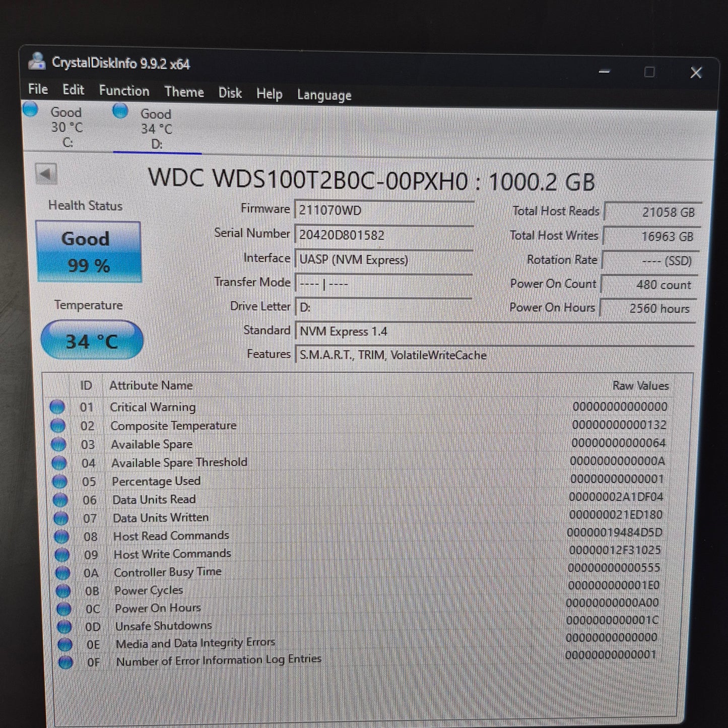This screenshot has height=728, width=728.
Task: Open the Help menu
Action: tap(269, 94)
